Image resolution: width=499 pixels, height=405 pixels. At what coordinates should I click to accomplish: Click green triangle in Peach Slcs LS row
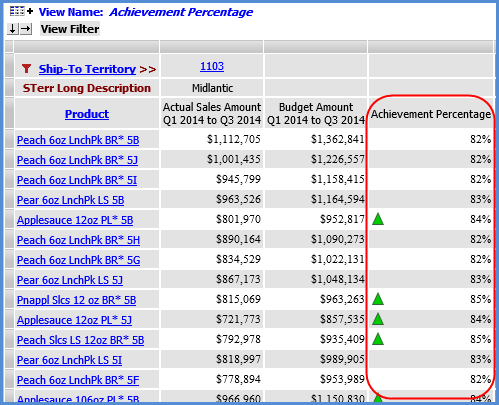(x=378, y=339)
